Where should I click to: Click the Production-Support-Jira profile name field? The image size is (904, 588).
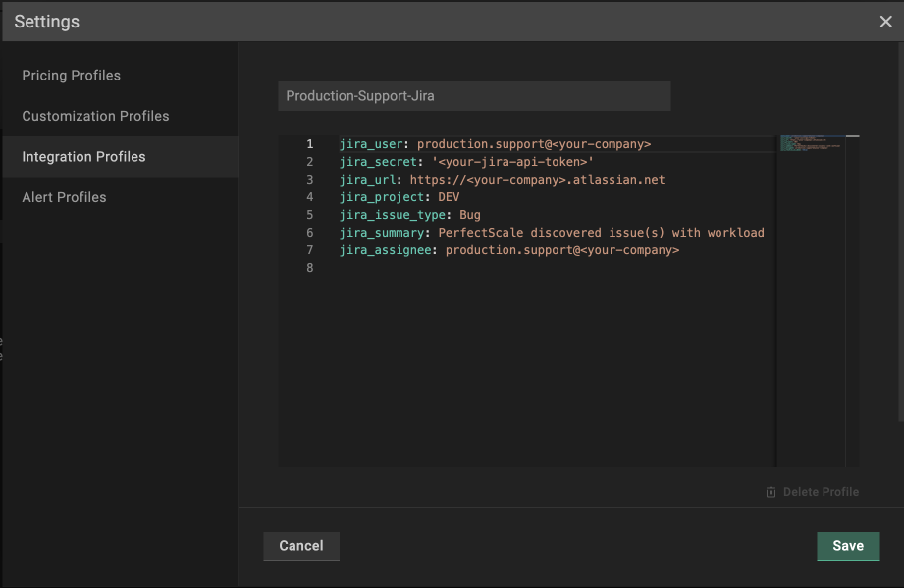[474, 96]
